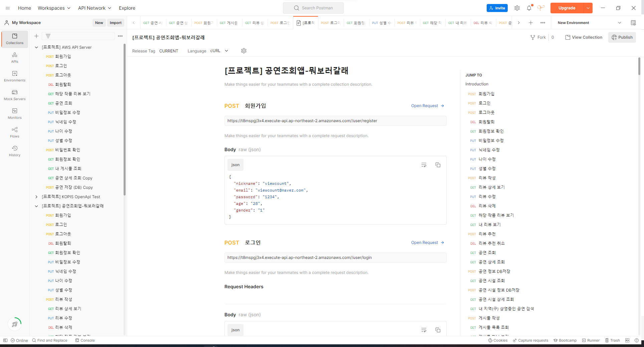The image size is (644, 347).
Task: Open documentation settings gear beside Language
Action: tap(244, 51)
